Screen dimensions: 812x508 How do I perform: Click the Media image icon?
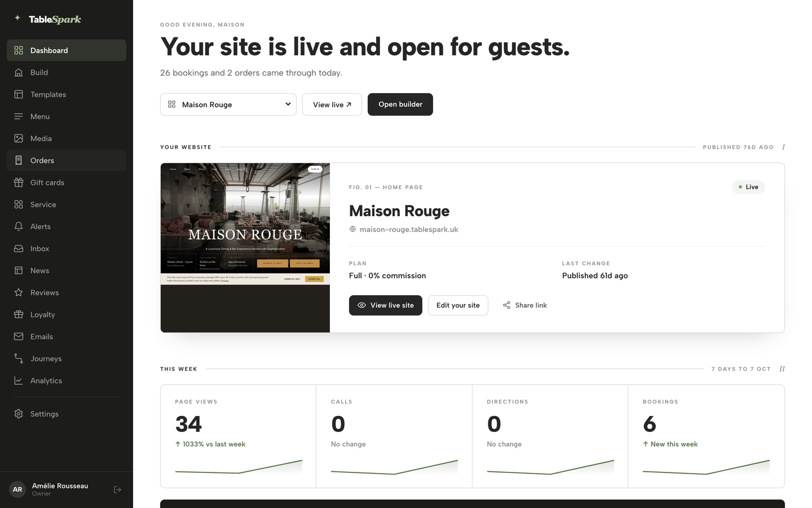(19, 138)
